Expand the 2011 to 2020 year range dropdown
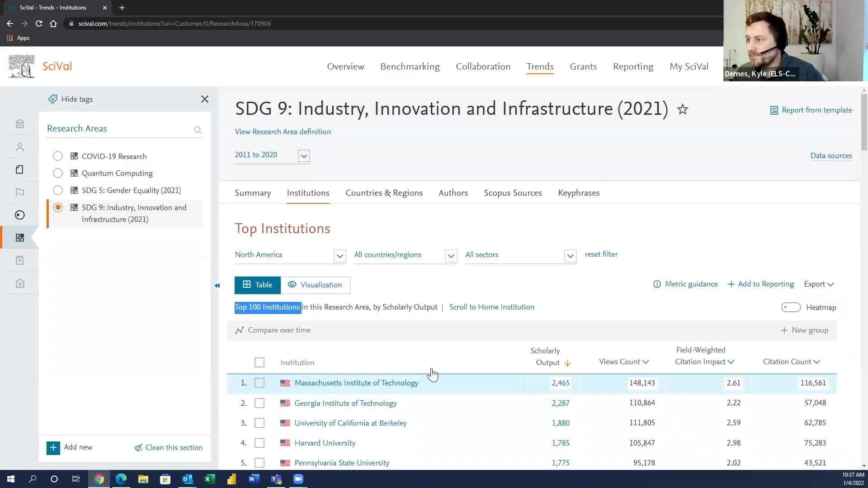868x488 pixels. click(304, 156)
